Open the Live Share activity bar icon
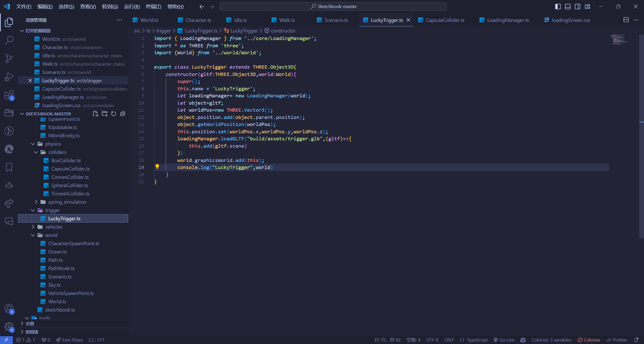 click(9, 203)
